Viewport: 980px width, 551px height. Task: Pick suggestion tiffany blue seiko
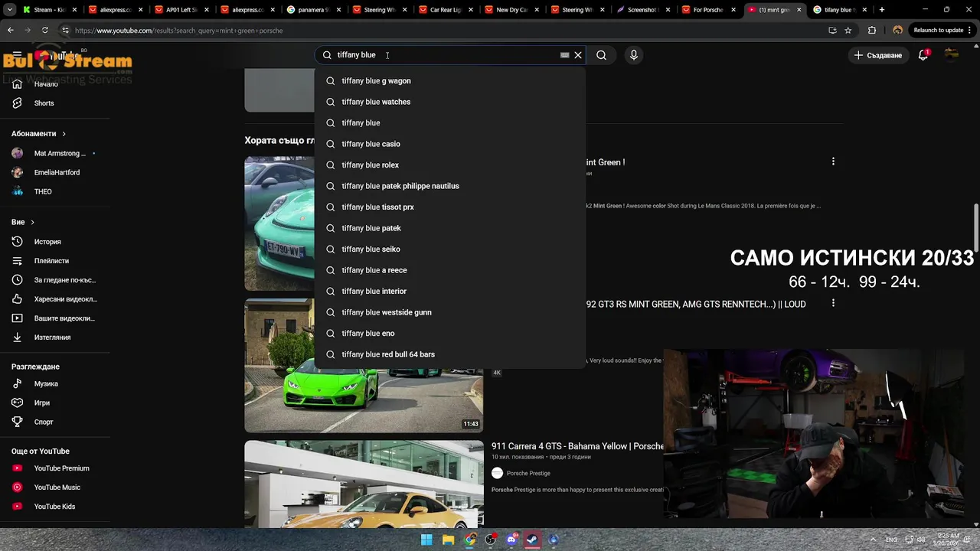(x=450, y=249)
